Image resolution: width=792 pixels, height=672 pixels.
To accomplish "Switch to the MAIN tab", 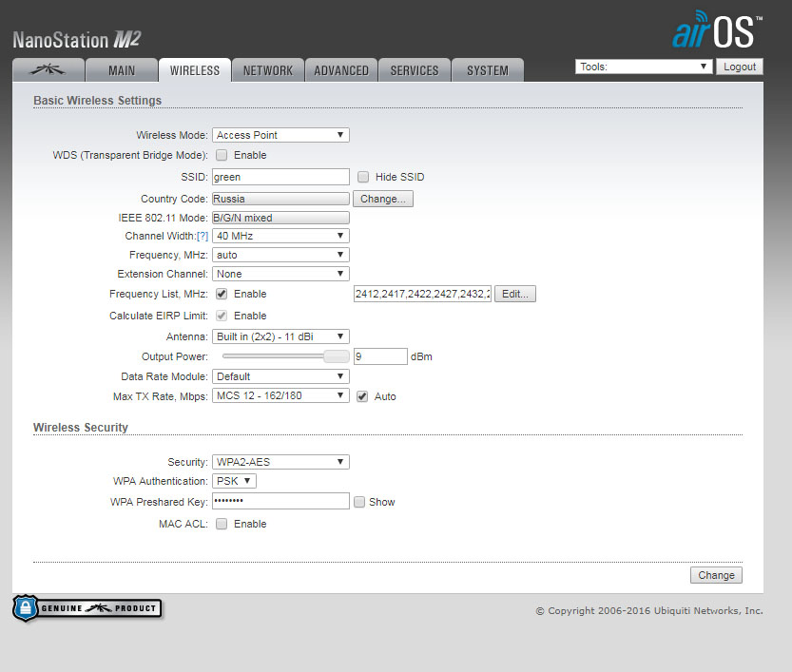I will coord(122,70).
